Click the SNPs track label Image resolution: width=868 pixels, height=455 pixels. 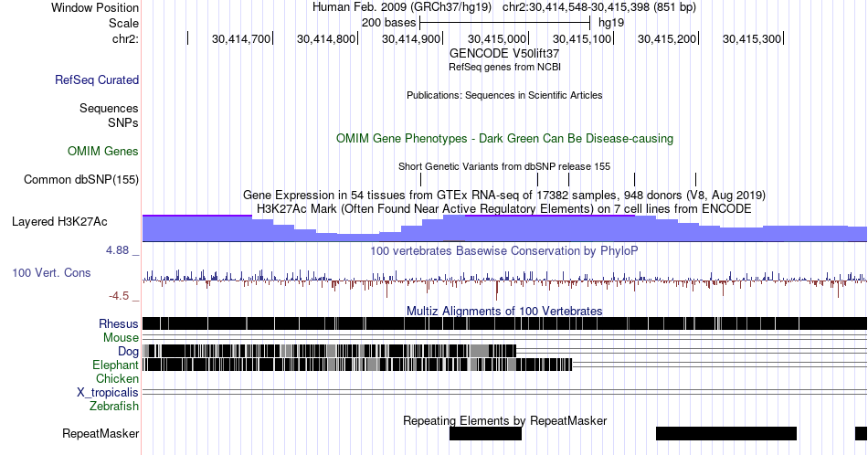click(x=123, y=122)
